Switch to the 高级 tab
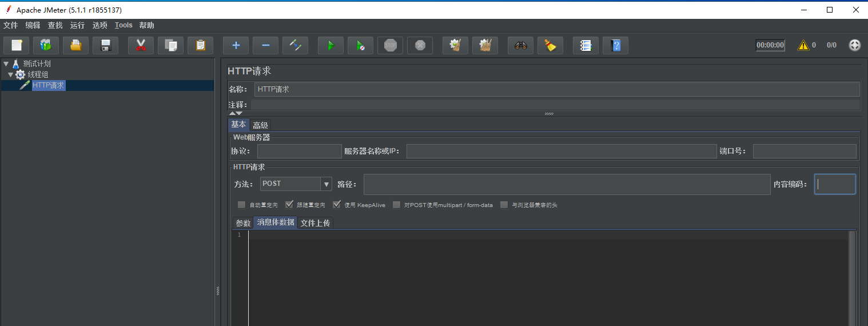Screen dimensions: 868x326 click(260, 125)
